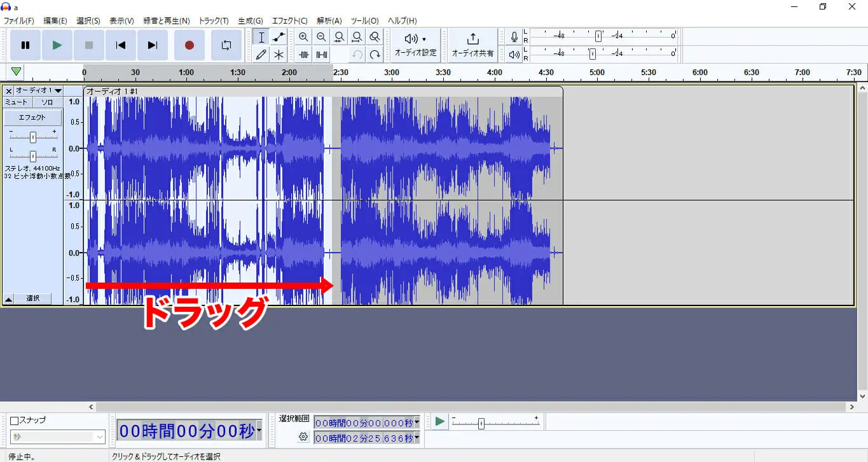The height and width of the screenshot is (462, 868).
Task: Click the Redo arrow icon
Action: click(x=375, y=55)
